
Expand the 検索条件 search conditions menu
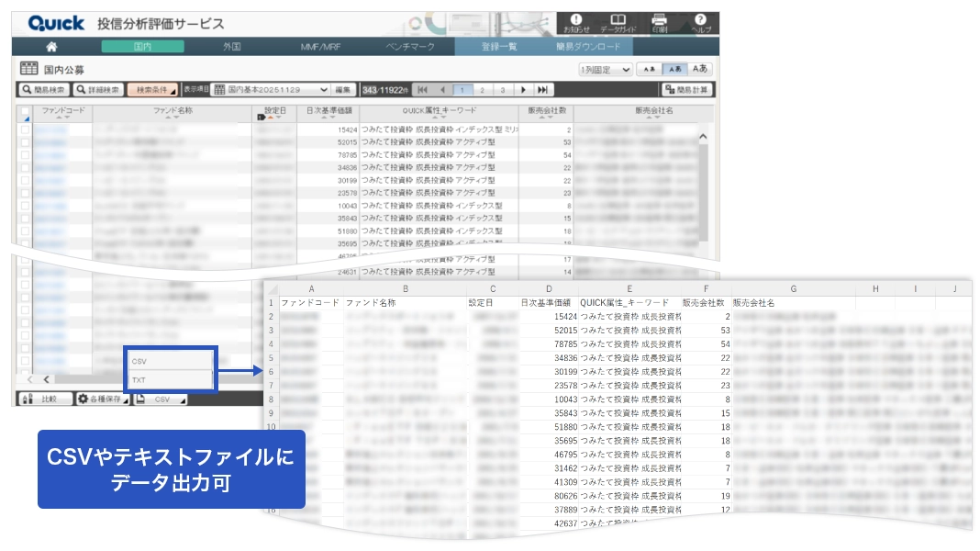pyautogui.click(x=152, y=90)
